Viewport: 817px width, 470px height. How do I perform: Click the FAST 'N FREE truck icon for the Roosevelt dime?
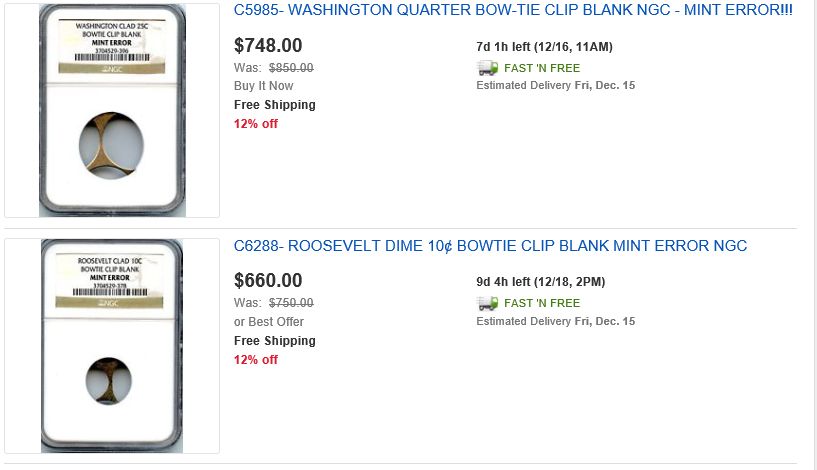(487, 303)
